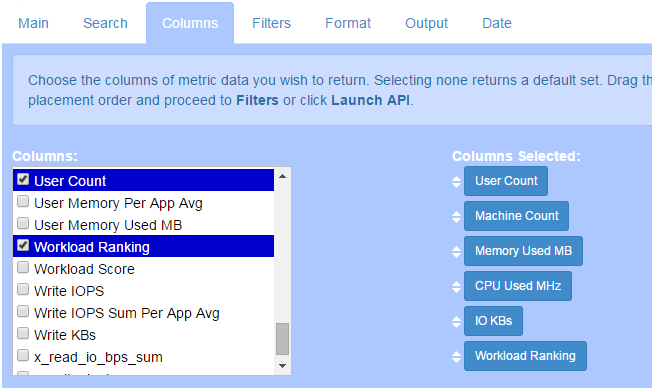652x388 pixels.
Task: Click the sort handle beside User Count
Action: 456,182
